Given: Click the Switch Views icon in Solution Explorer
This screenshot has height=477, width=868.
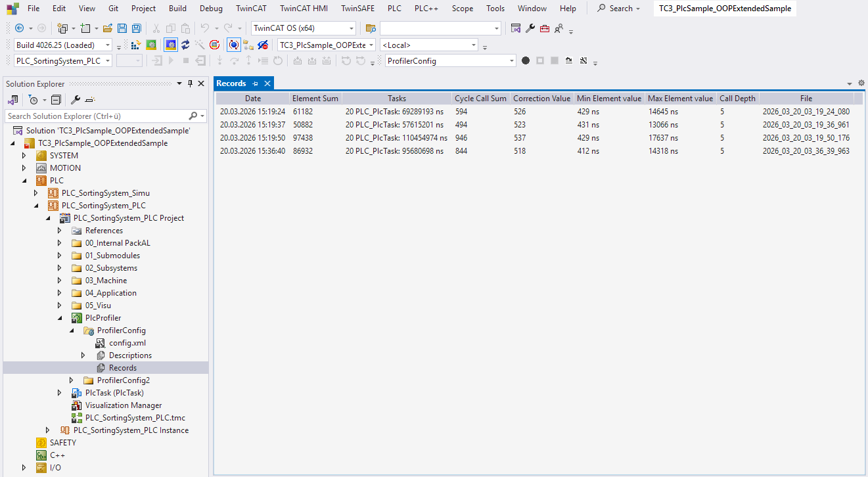Looking at the screenshot, I should tap(12, 100).
